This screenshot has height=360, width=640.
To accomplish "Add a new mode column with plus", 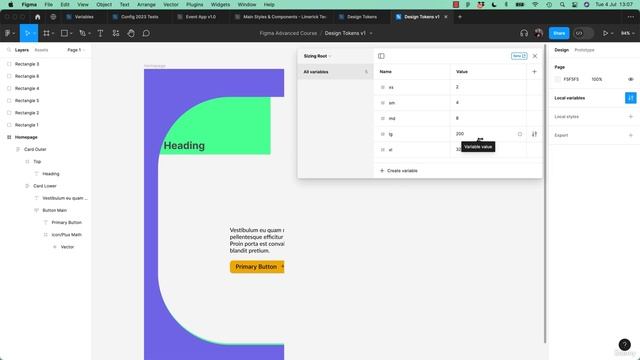I will 534,71.
